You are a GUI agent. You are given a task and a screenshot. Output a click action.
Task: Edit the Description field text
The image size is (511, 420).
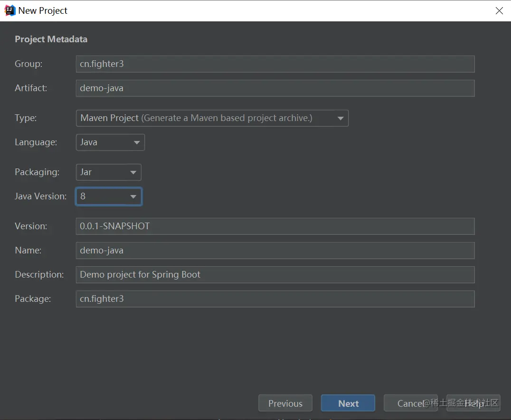pos(275,275)
